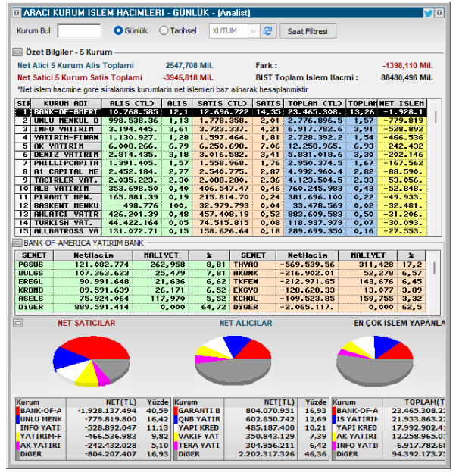Focus the Kurum Bul search field
The height and width of the screenshot is (476, 459).
(x=80, y=31)
